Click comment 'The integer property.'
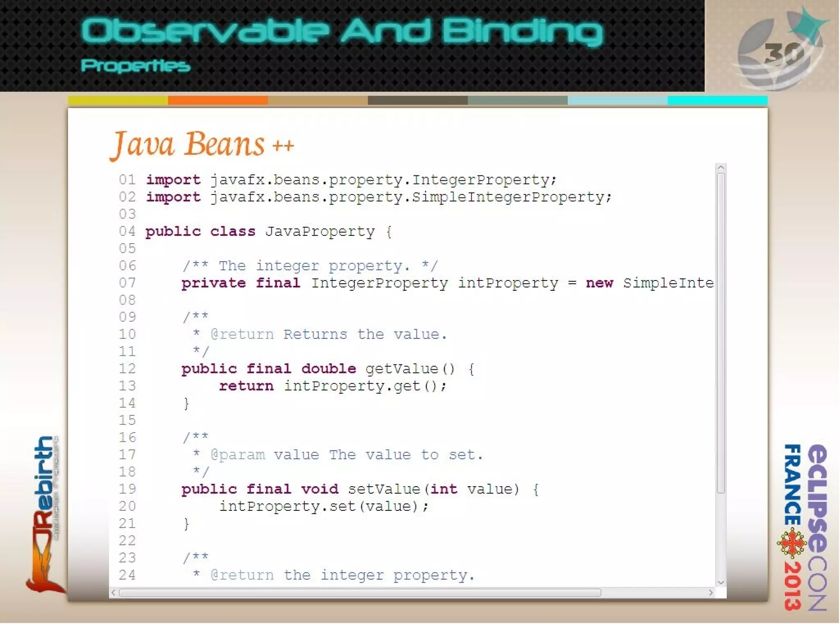This screenshot has height=624, width=840. (x=310, y=266)
